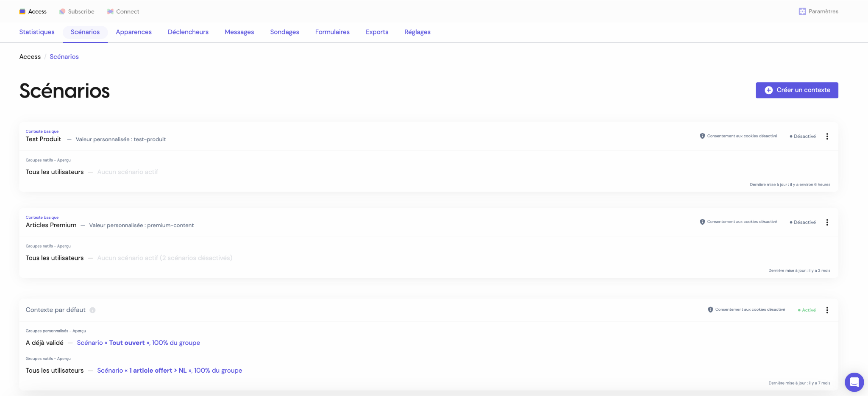Click the plus icon in Créer un contexte

tap(768, 90)
